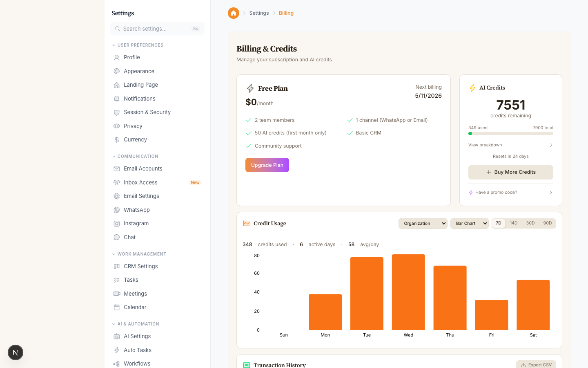This screenshot has height=368, width=588.
Task: Select Workflows in the sidebar
Action: click(137, 364)
